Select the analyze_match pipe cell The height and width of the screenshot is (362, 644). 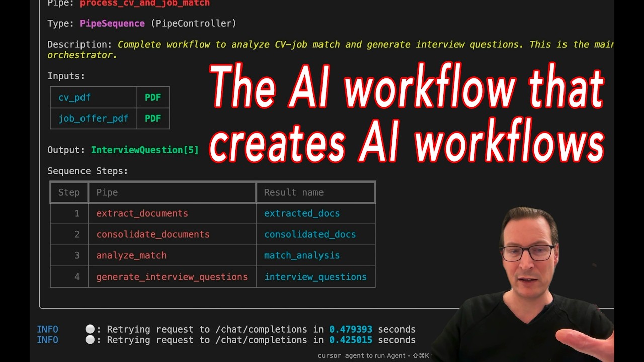[x=172, y=255]
